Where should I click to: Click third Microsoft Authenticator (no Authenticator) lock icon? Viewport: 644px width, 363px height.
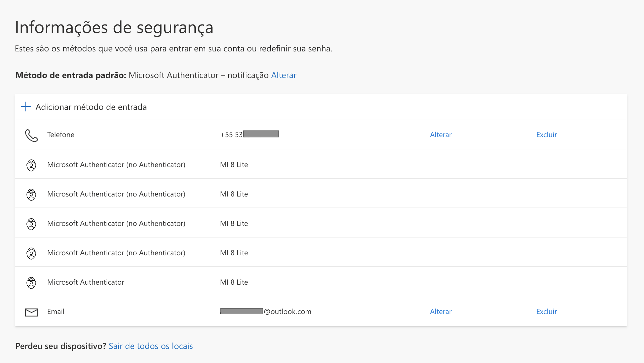(x=31, y=224)
